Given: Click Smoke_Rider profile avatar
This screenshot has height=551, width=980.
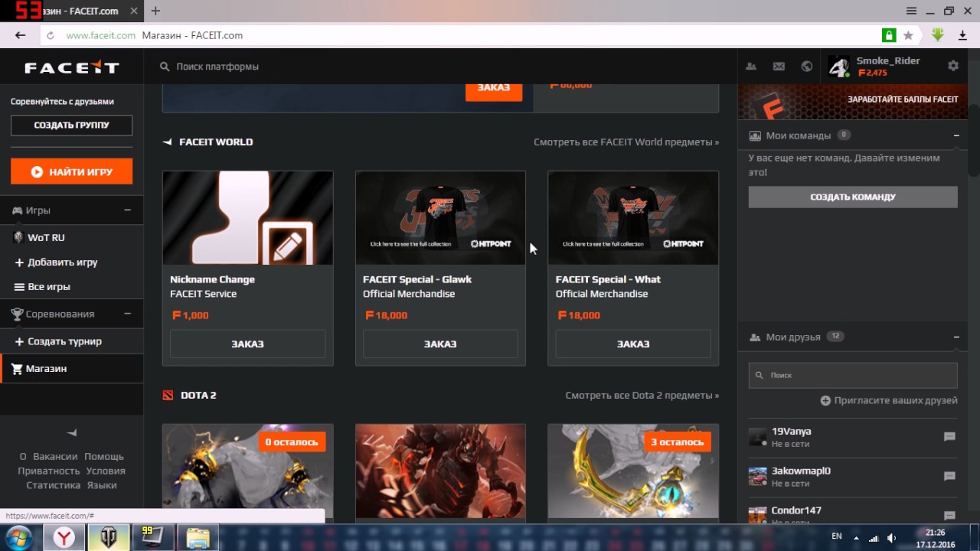Looking at the screenshot, I should pyautogui.click(x=838, y=67).
